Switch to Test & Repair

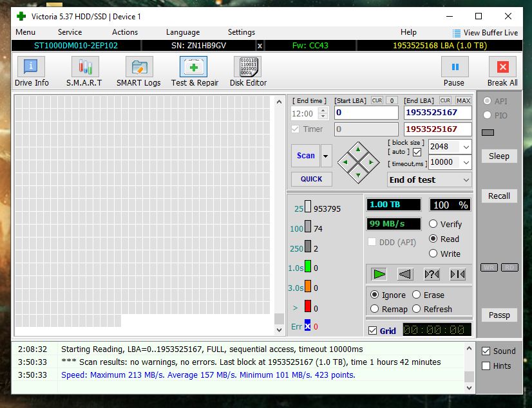[193, 67]
